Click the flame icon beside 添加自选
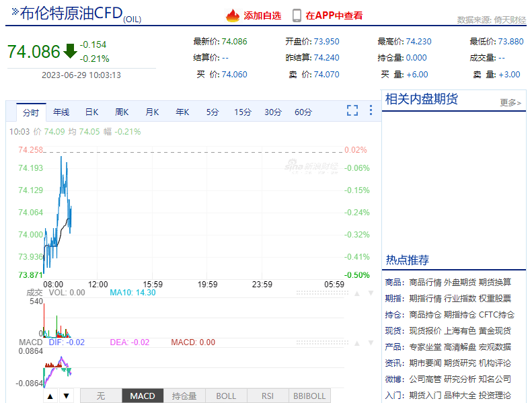Image resolution: width=532 pixels, height=403 pixels. 233,15
